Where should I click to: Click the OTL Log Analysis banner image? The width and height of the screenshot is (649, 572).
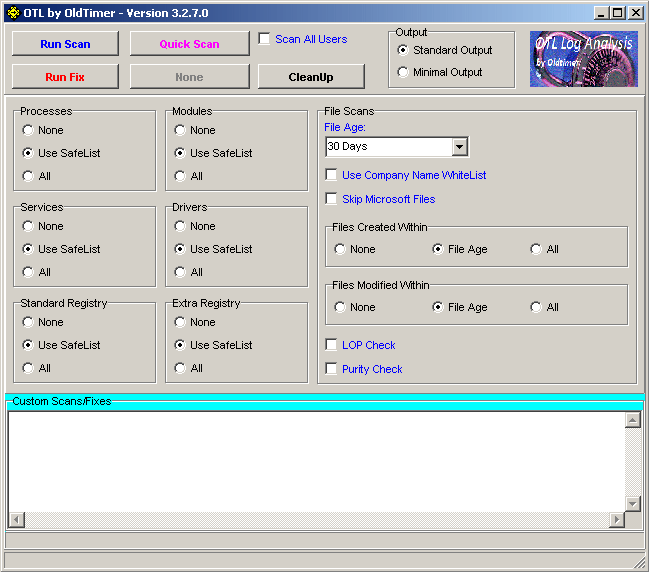(x=584, y=59)
